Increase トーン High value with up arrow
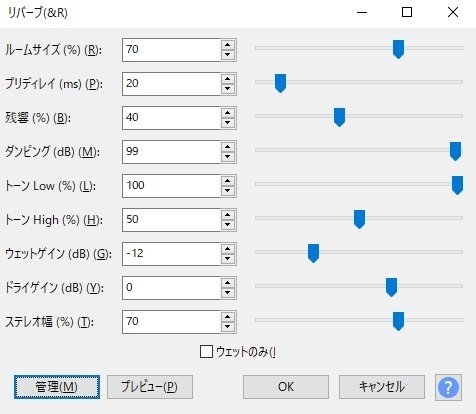 [x=228, y=215]
